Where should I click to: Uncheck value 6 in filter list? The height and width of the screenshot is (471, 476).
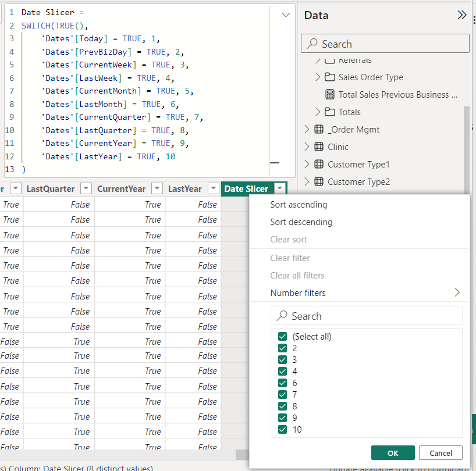point(282,383)
